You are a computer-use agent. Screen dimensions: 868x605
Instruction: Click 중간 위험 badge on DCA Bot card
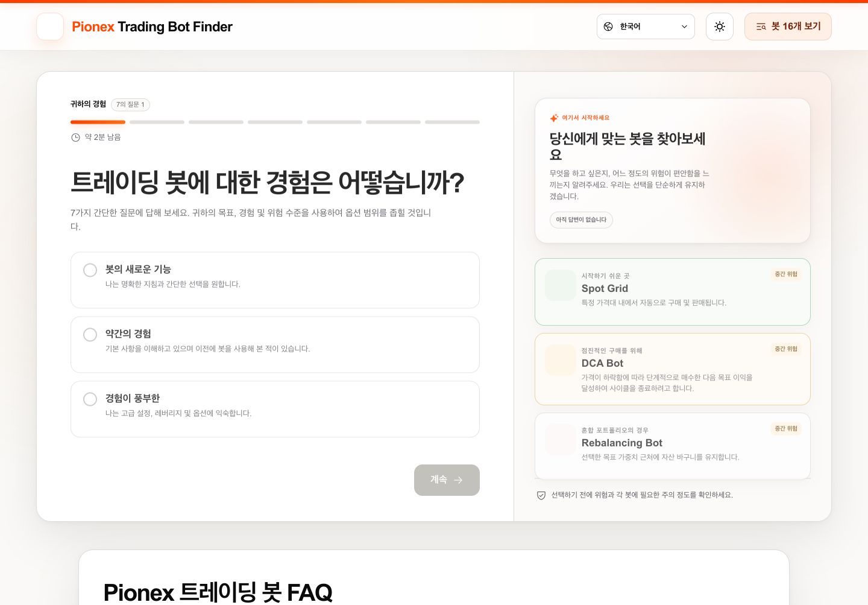click(x=786, y=349)
